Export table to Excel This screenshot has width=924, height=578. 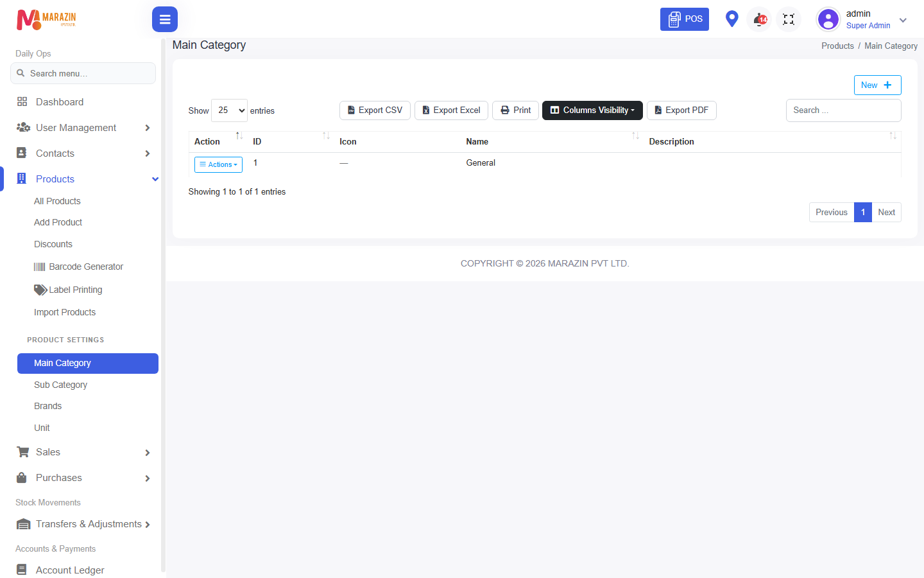click(x=451, y=110)
